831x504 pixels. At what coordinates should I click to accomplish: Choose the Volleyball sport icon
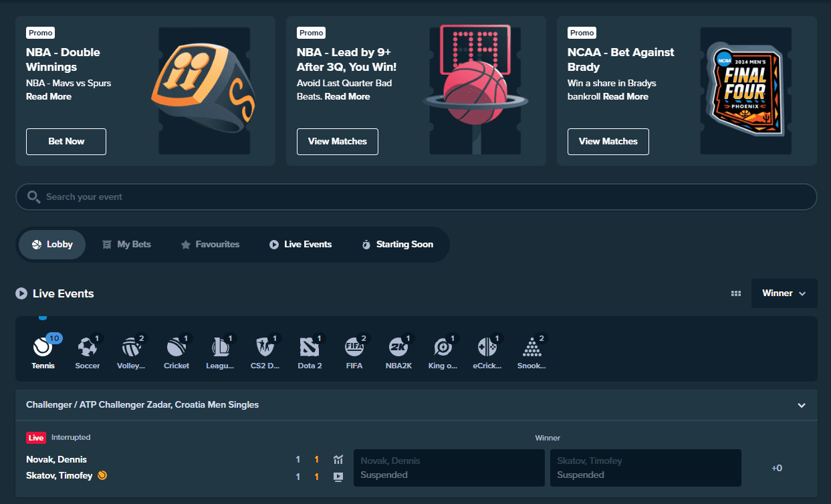point(132,347)
